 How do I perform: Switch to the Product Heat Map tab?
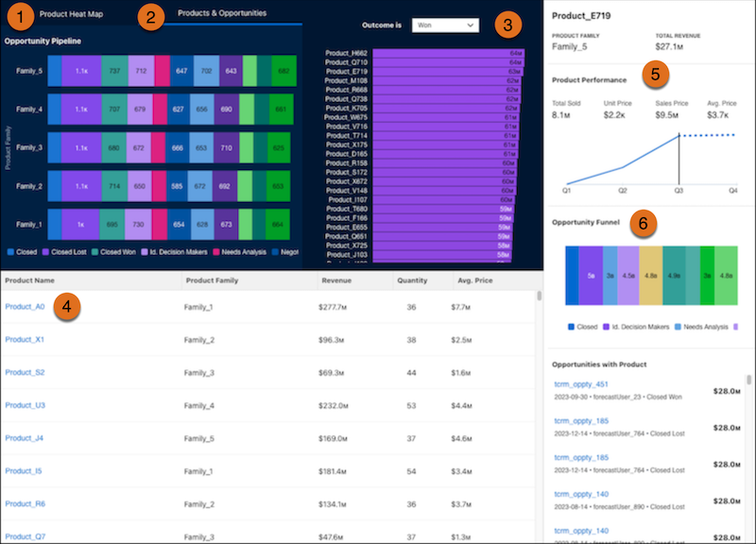click(71, 14)
